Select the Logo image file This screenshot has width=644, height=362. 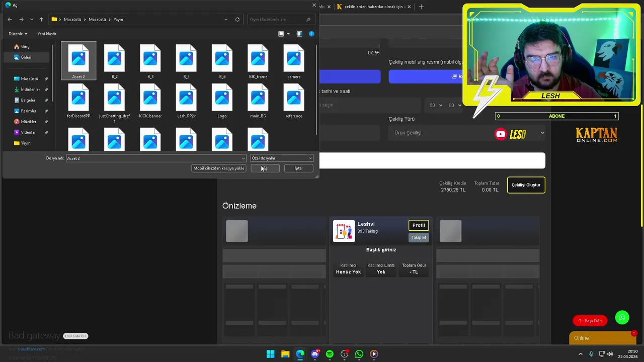point(222,101)
